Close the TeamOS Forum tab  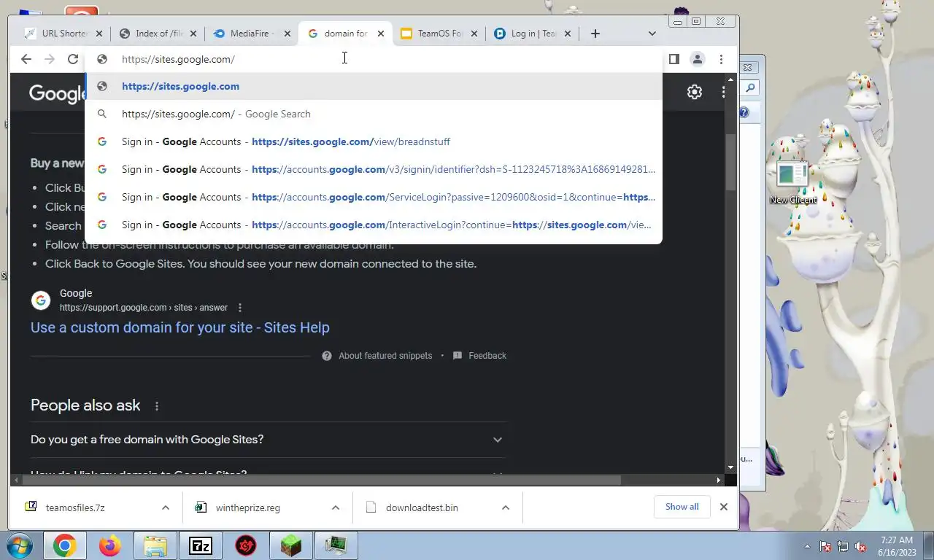(474, 34)
